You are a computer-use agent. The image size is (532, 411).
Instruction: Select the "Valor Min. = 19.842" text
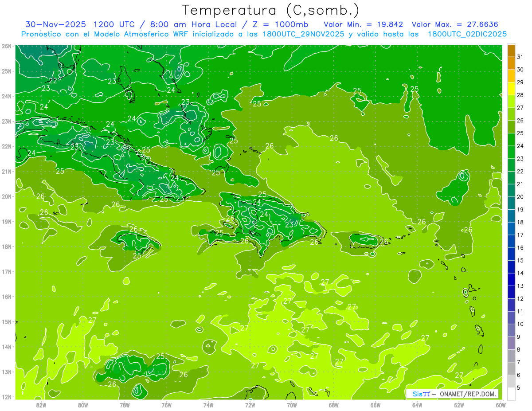pyautogui.click(x=364, y=24)
